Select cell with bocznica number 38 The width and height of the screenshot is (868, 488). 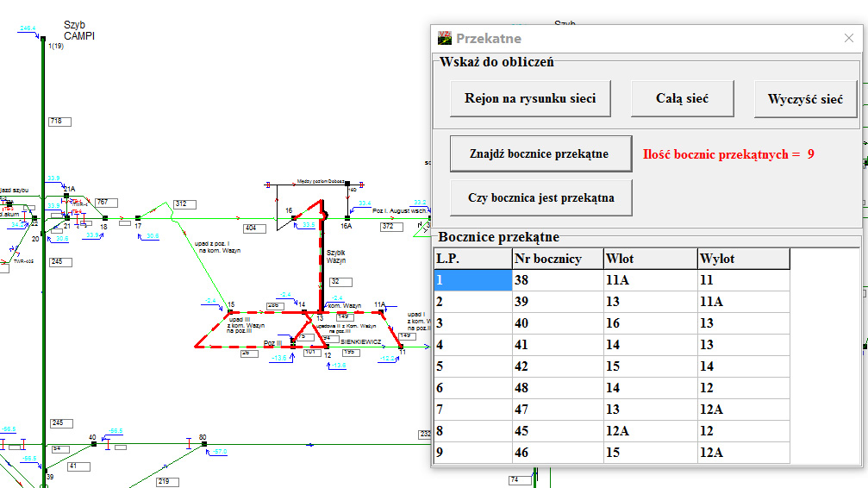coord(558,280)
